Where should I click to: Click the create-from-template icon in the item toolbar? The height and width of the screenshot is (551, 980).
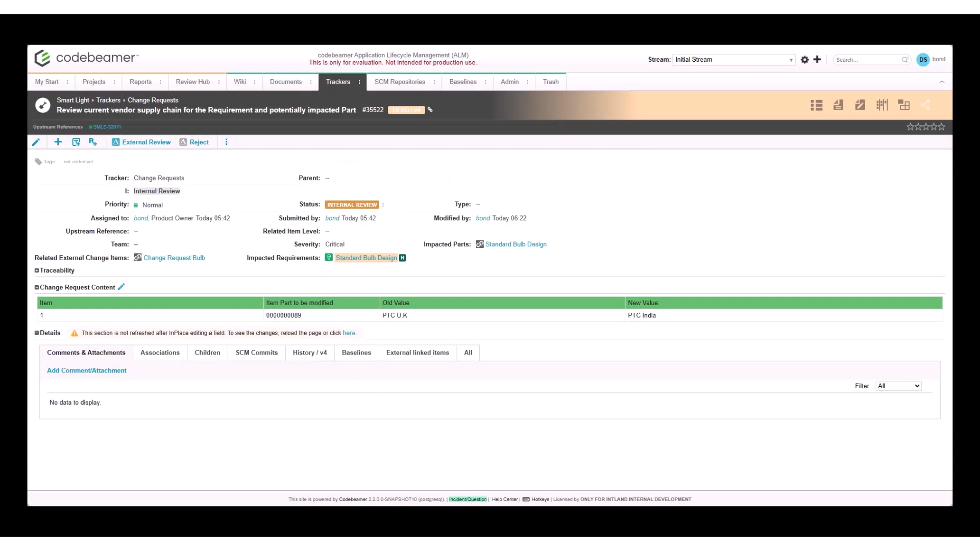(x=76, y=142)
